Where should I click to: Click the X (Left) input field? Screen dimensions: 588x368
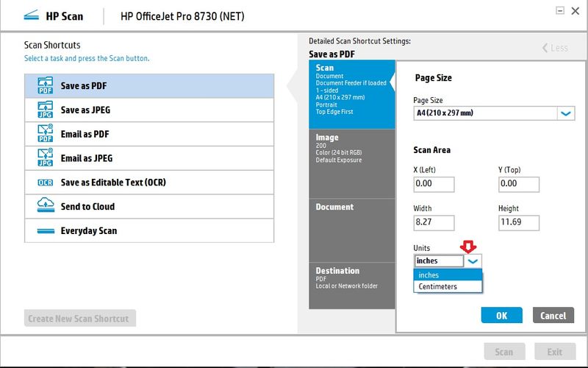click(x=434, y=184)
